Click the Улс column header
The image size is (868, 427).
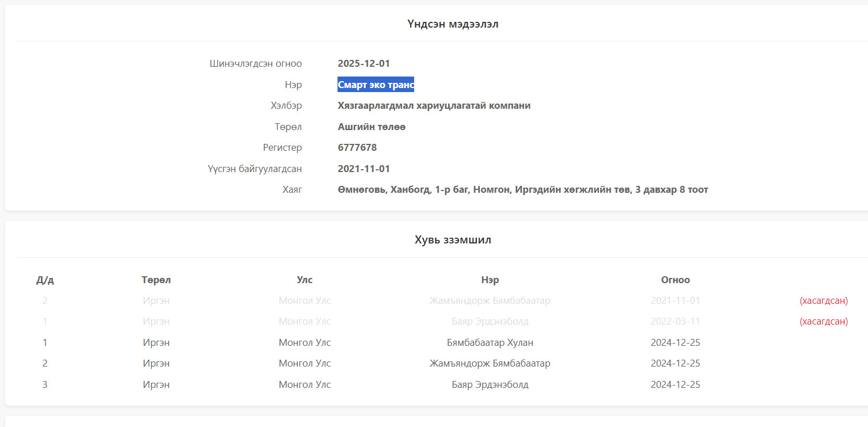(305, 280)
